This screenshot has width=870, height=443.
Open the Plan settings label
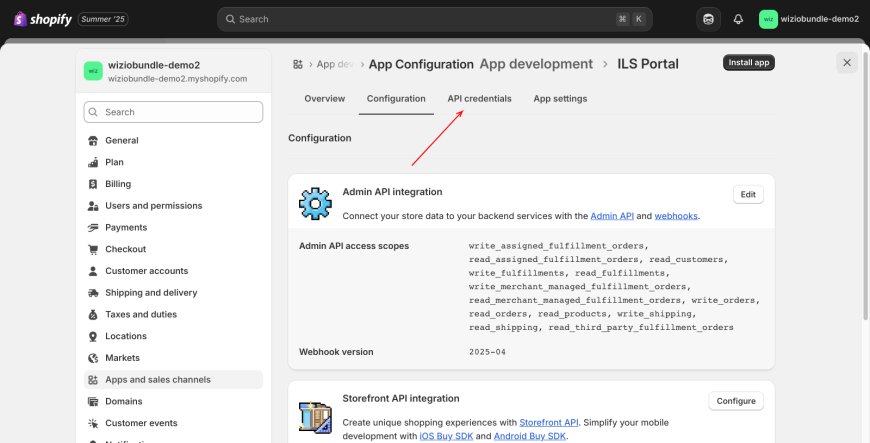tap(114, 162)
